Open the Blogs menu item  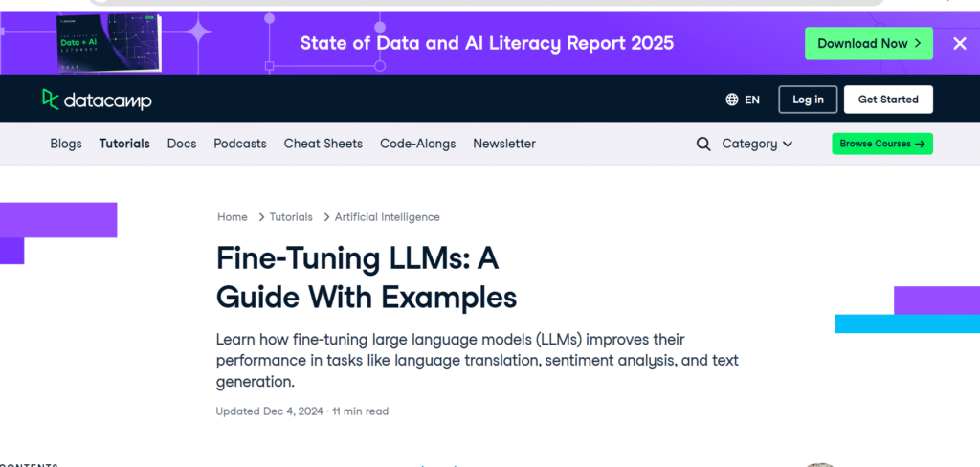point(66,144)
